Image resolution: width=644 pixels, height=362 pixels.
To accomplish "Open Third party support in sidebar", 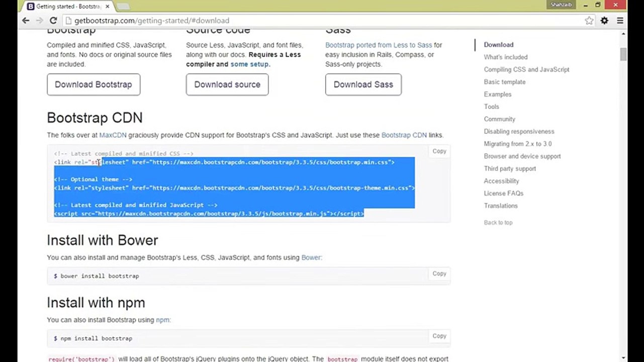I will [x=510, y=169].
